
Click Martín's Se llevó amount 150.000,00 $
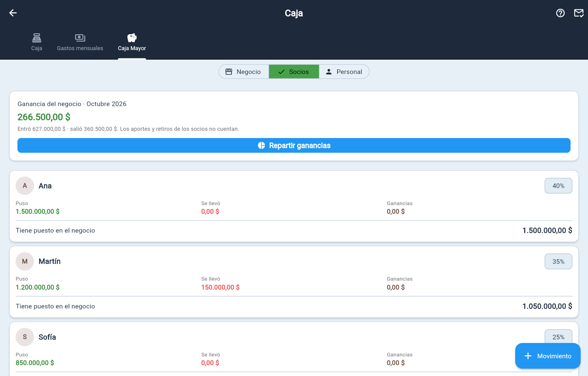tap(220, 288)
